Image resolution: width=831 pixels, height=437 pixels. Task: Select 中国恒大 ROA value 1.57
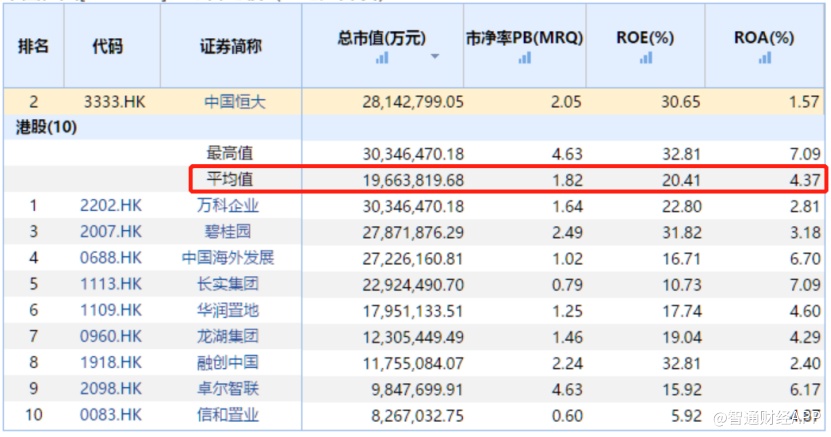804,102
